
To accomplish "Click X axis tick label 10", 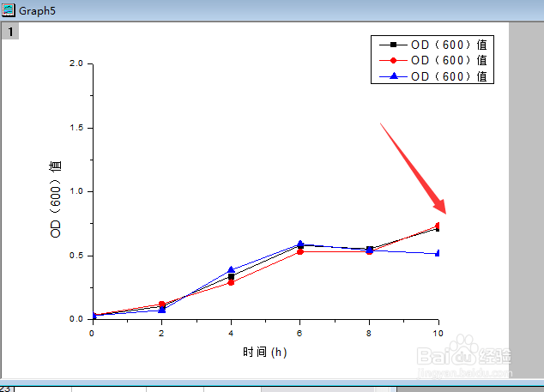I will pyautogui.click(x=438, y=334).
